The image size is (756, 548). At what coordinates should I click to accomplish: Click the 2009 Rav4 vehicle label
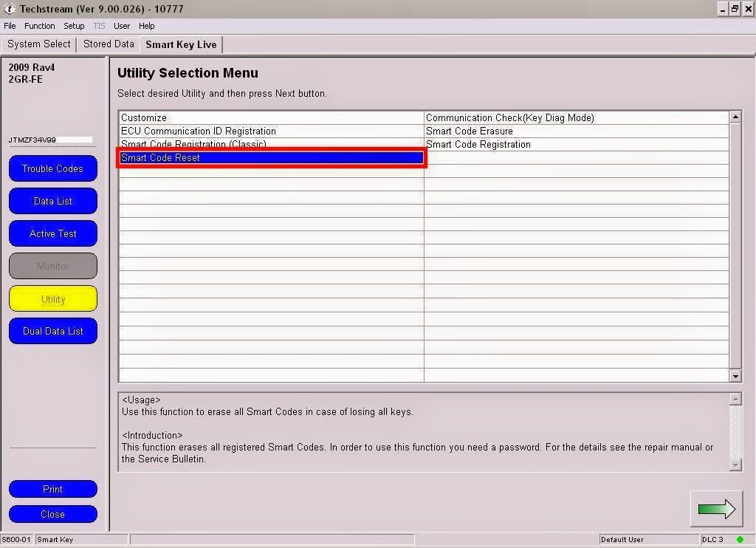point(31,67)
